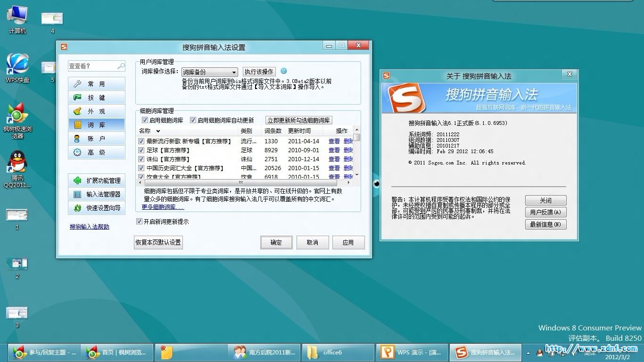Select desktop file thumbnail labeled 1

coord(17,219)
